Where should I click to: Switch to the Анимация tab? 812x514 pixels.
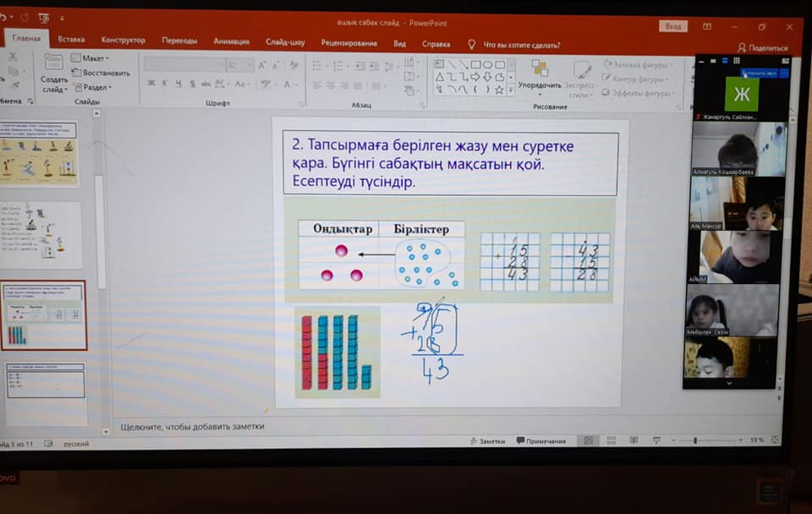[231, 41]
